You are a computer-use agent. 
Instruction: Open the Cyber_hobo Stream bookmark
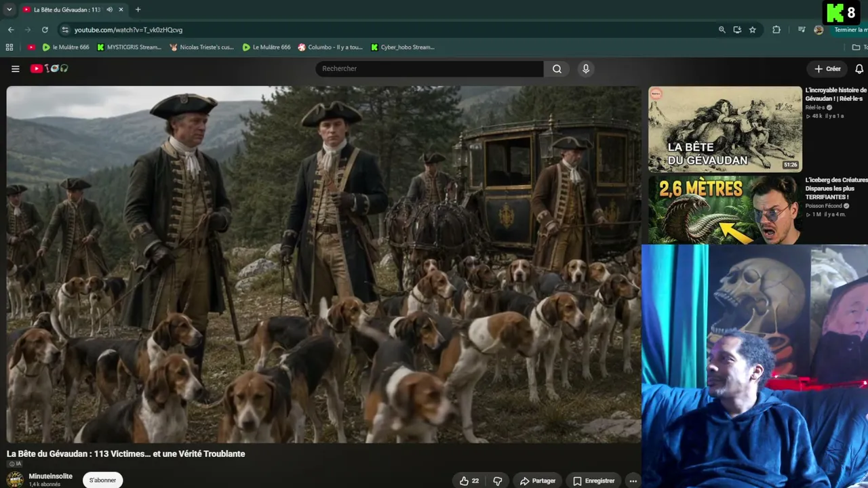pyautogui.click(x=403, y=47)
